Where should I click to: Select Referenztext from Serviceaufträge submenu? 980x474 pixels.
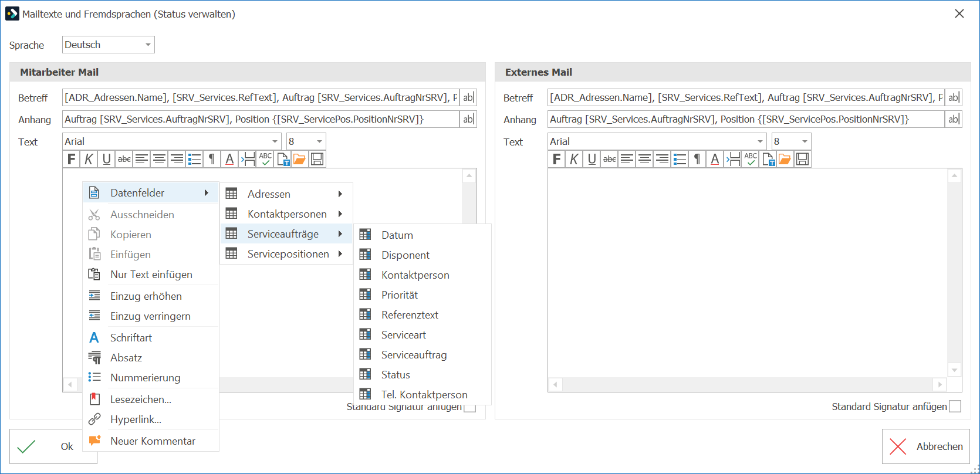click(x=423, y=315)
